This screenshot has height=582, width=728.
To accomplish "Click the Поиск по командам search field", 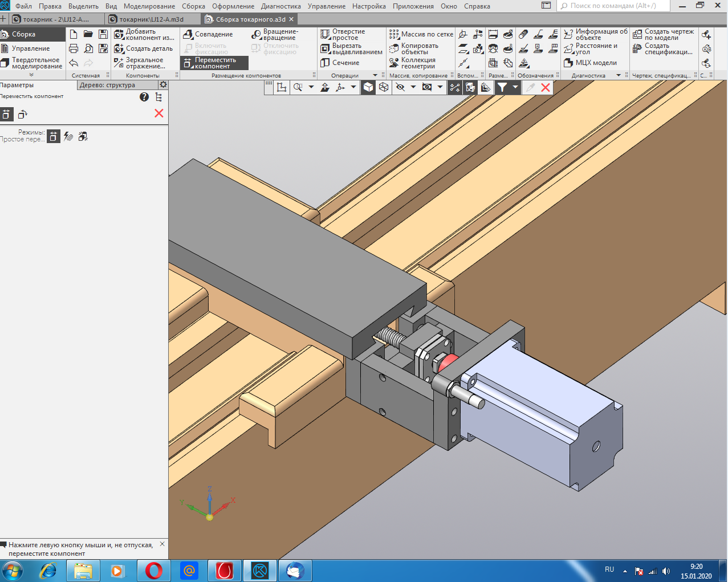I will click(613, 6).
